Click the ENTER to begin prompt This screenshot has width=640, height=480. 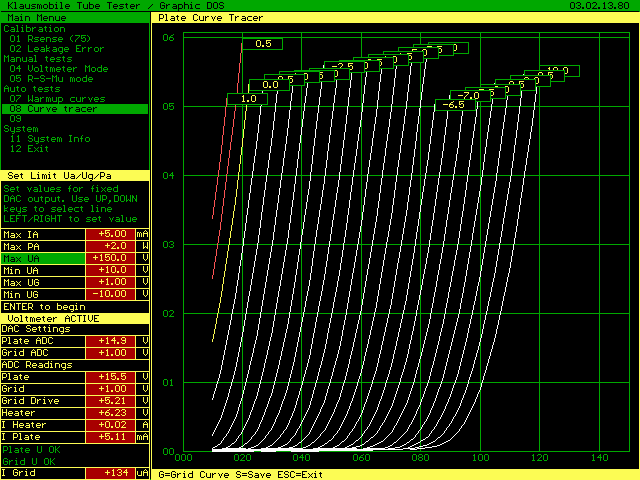pos(45,306)
